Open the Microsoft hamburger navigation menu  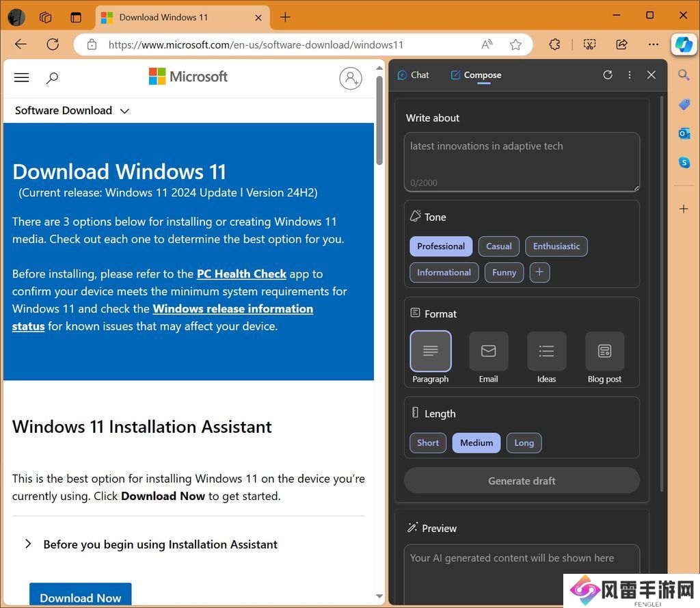click(x=22, y=78)
